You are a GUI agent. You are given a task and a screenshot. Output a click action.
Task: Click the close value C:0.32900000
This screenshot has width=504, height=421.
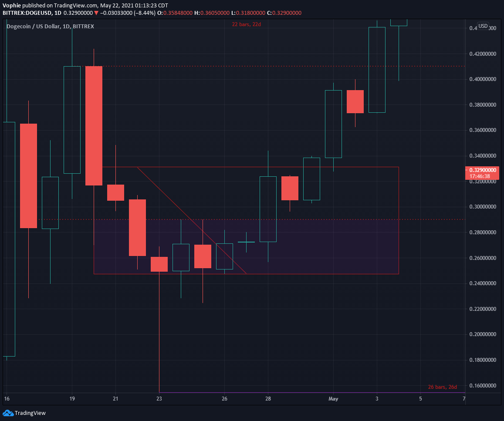[284, 13]
